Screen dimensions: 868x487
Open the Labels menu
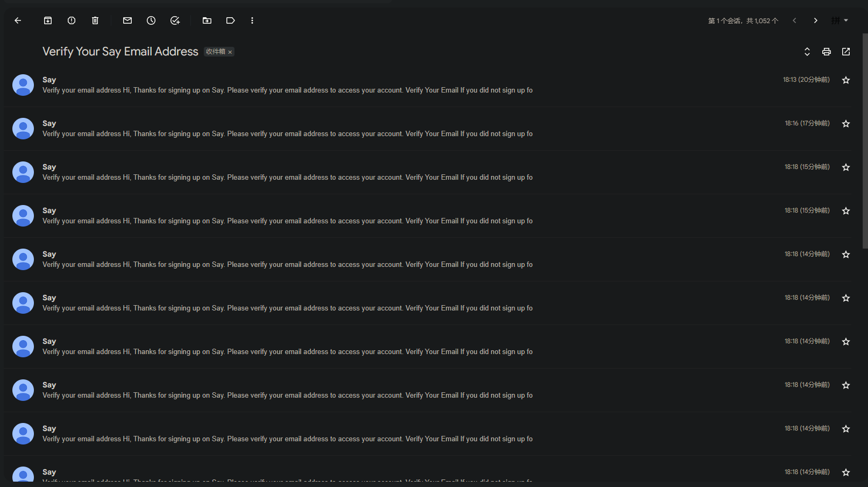(231, 20)
